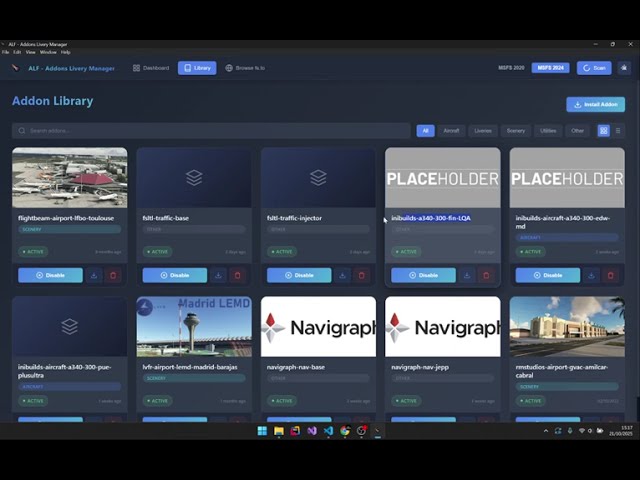Filter addons by Liveries
Screen dimensions: 640x480
click(483, 131)
